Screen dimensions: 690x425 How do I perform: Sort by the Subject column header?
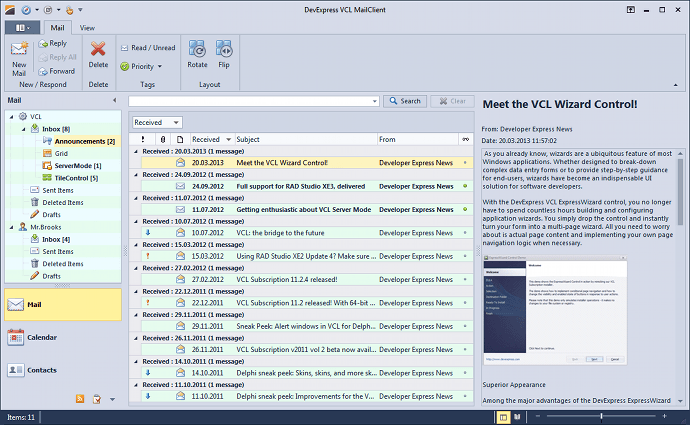point(306,139)
